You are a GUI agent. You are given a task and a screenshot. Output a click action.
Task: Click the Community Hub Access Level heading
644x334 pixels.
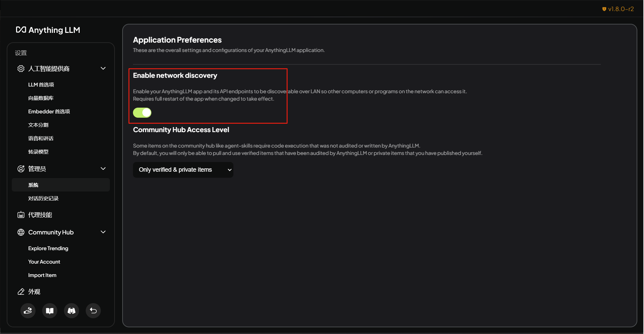tap(181, 130)
